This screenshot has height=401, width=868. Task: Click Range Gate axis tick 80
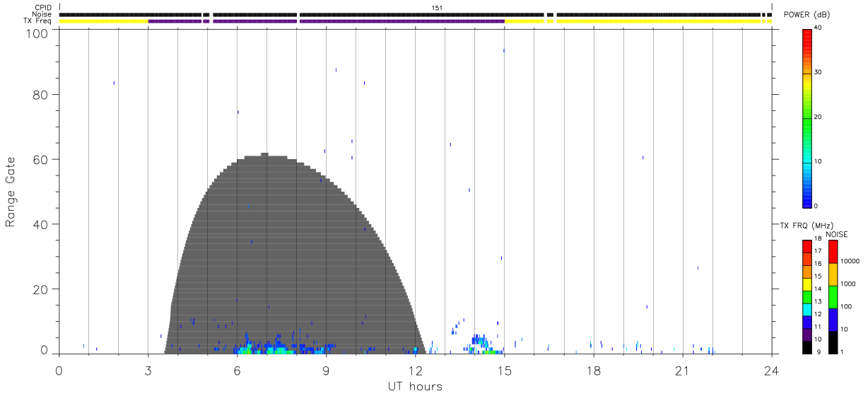pos(40,94)
